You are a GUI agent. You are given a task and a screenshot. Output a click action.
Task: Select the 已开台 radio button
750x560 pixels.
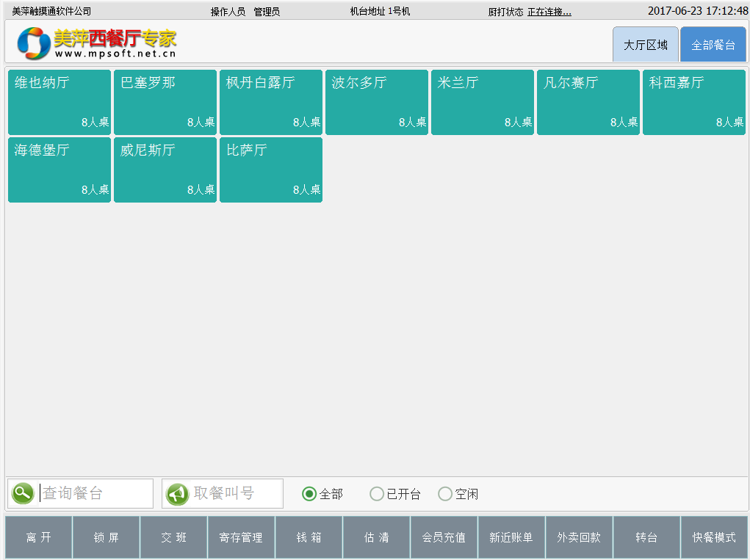click(x=377, y=494)
